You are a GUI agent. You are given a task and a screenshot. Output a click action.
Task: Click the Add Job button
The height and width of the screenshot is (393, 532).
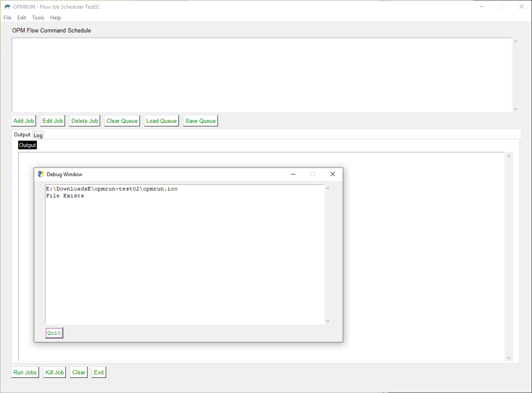[23, 121]
